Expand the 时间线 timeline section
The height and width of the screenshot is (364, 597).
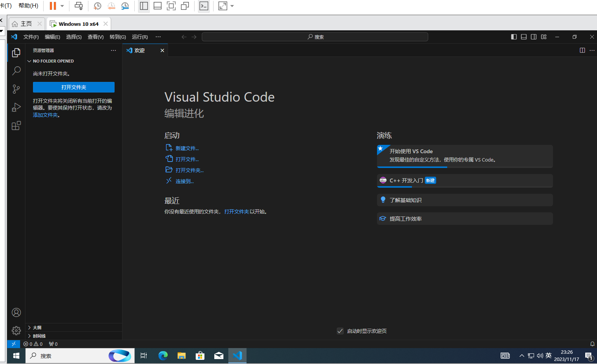[x=74, y=336]
